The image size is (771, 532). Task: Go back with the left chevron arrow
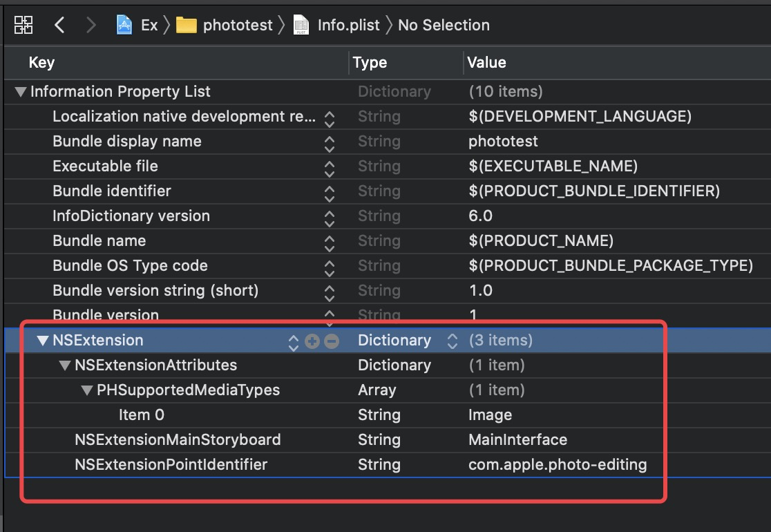coord(59,26)
